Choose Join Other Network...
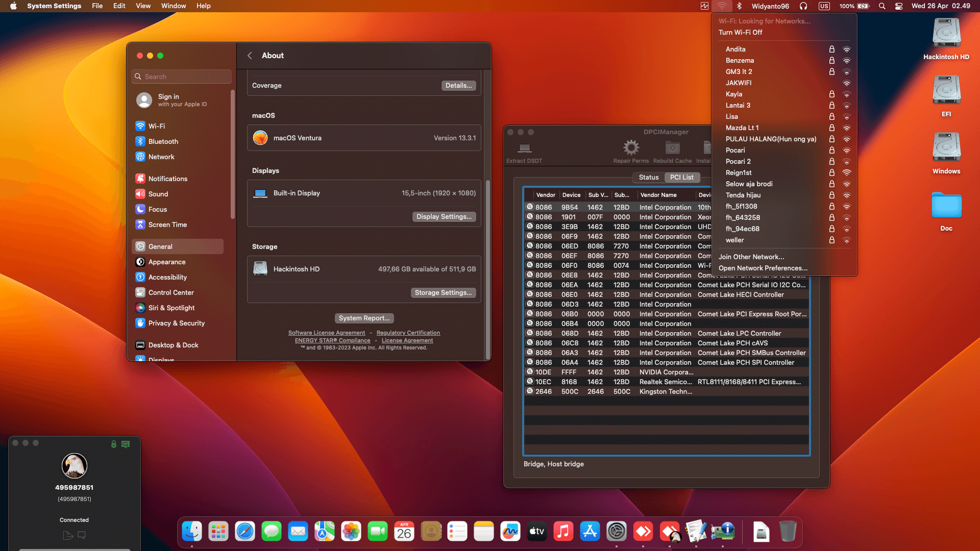This screenshot has width=980, height=551. pos(751,257)
